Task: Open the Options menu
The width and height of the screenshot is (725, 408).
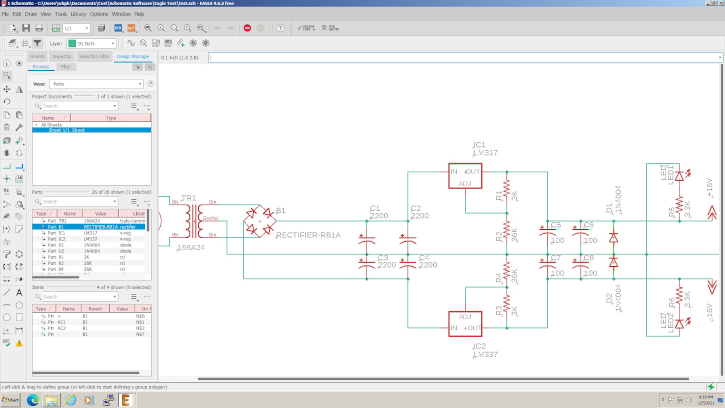Action: 98,14
